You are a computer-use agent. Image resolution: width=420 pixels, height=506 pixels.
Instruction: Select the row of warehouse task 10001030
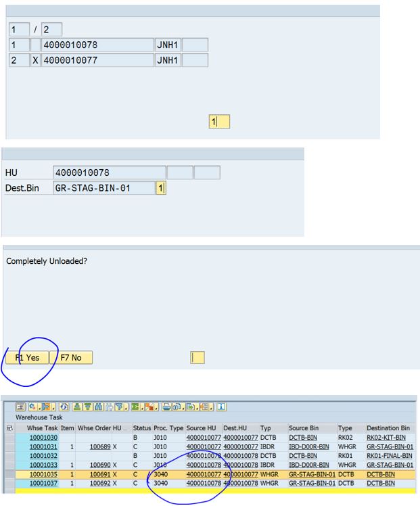click(x=9, y=438)
